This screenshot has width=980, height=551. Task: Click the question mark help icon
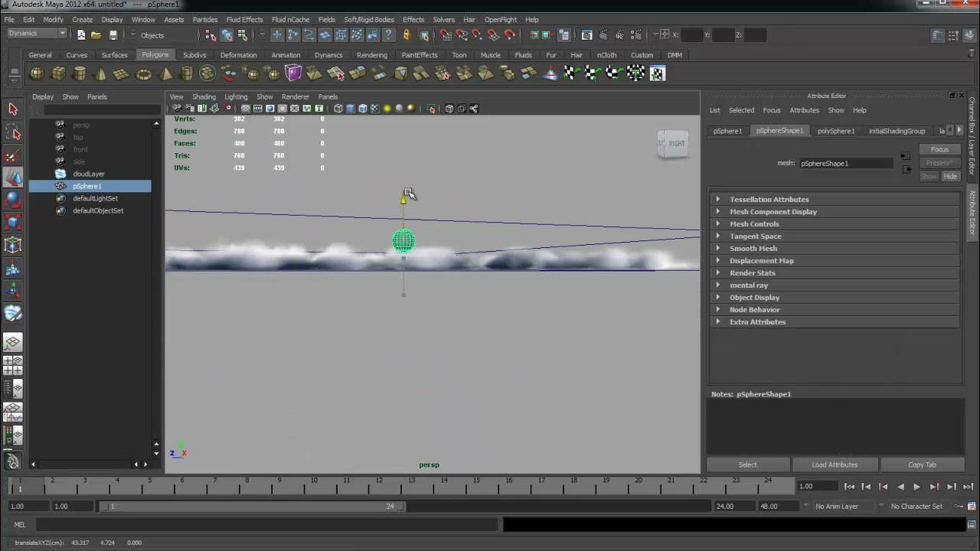coord(389,34)
